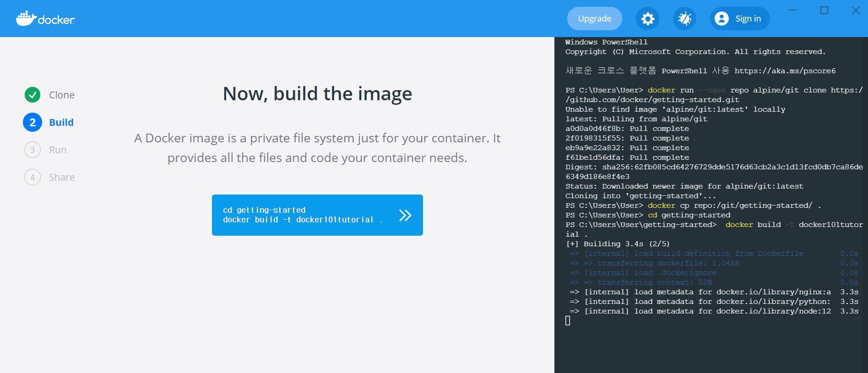Select the Build step label
Screen dimensions: 868x373
(x=61, y=122)
